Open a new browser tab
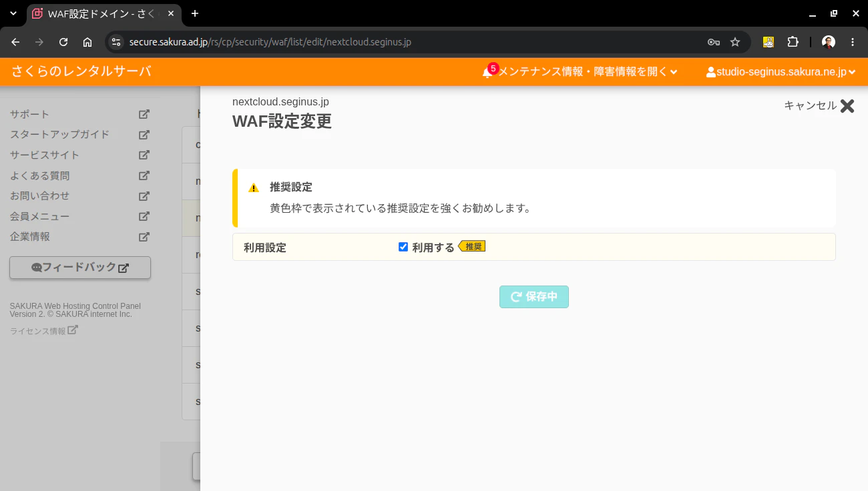 pos(195,13)
